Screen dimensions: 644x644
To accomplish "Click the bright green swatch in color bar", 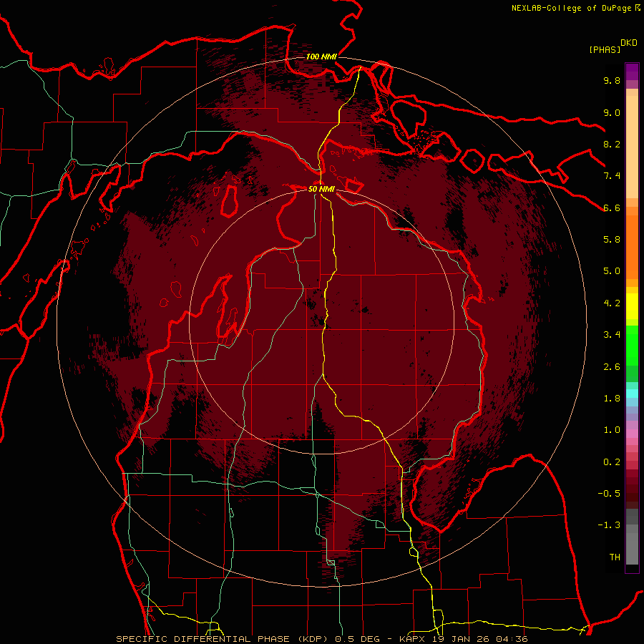I will pyautogui.click(x=632, y=345).
